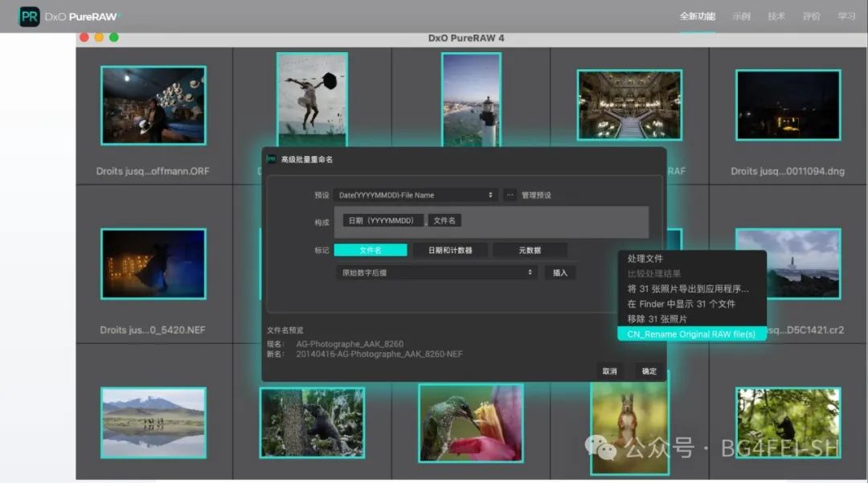868x483 pixels.
Task: Select the dark night thumbnail (0011094.dng)
Action: 788,104
